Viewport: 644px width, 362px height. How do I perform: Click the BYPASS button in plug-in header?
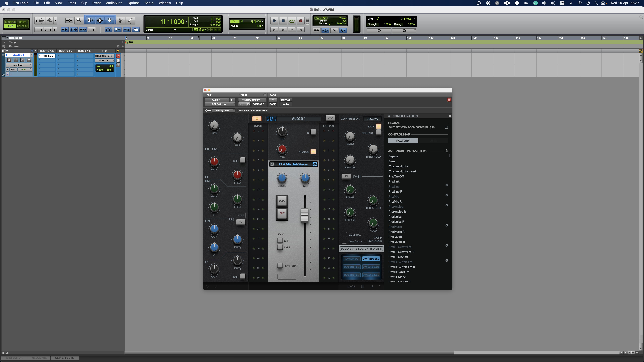pyautogui.click(x=286, y=100)
